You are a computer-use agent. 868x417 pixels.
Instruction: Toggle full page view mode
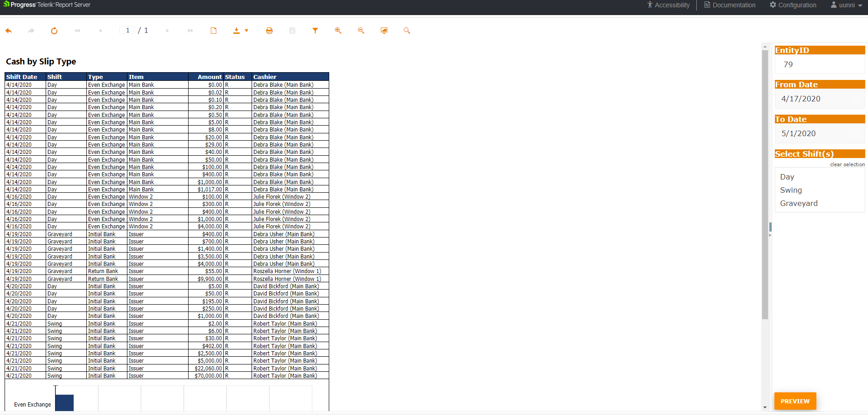(x=384, y=31)
